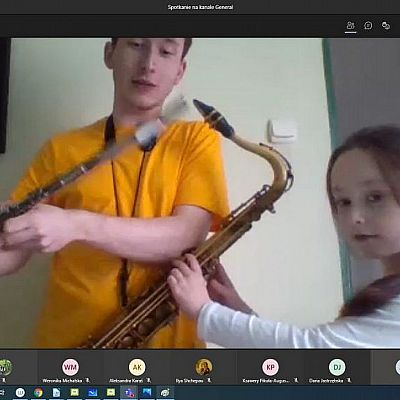Select the AK participant avatar
The image size is (400, 400).
137,367
